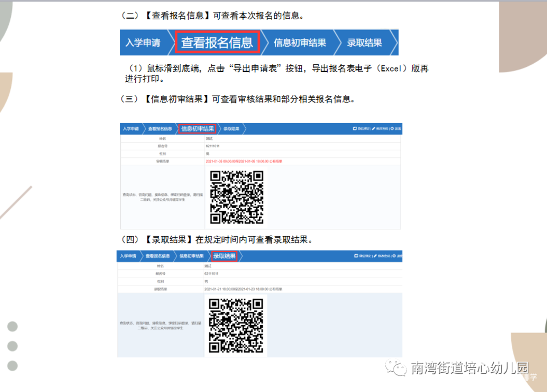Click 修改密码 link in the 初审结果 panel
Viewport: 547px width, 392px height.
click(382, 129)
